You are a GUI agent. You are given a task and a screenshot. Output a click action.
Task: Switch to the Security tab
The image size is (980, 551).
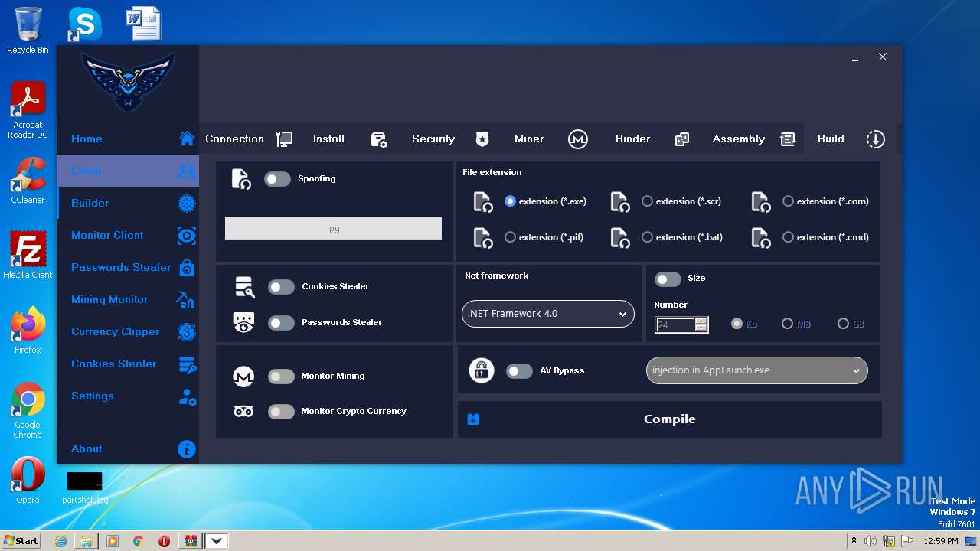coord(433,139)
